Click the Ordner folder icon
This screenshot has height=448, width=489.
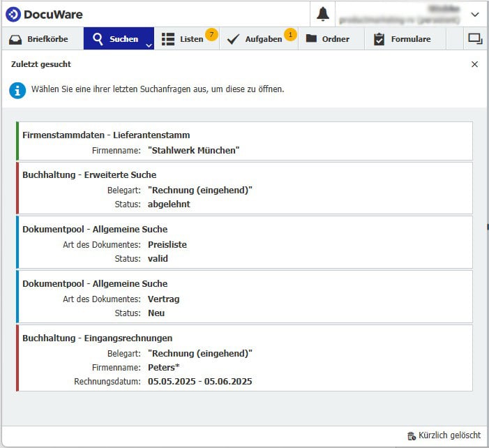coord(311,38)
